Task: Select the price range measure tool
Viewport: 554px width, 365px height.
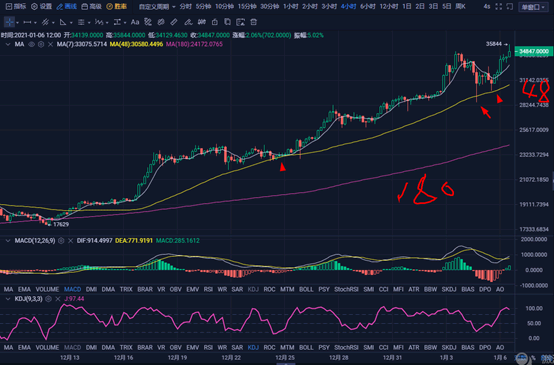Action: point(117,22)
